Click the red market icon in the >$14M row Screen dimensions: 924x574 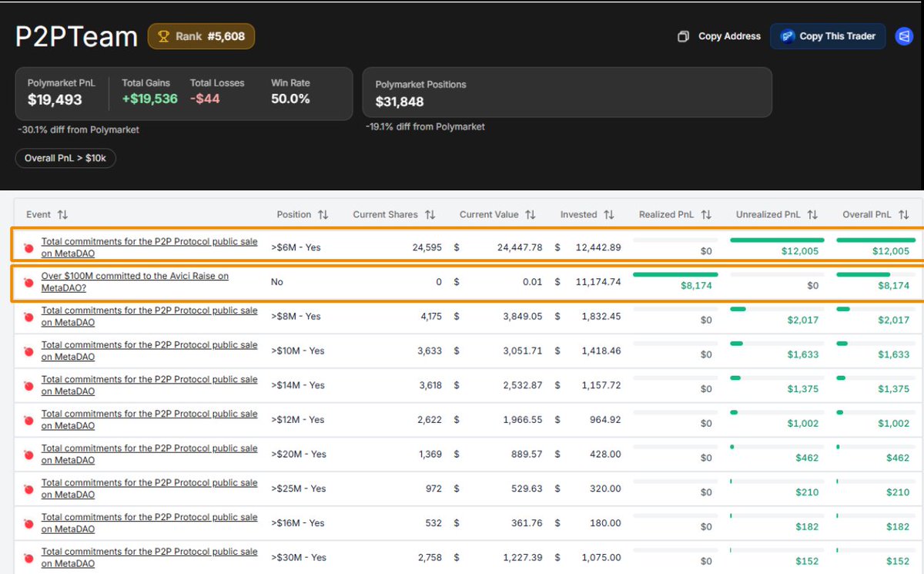click(x=28, y=386)
